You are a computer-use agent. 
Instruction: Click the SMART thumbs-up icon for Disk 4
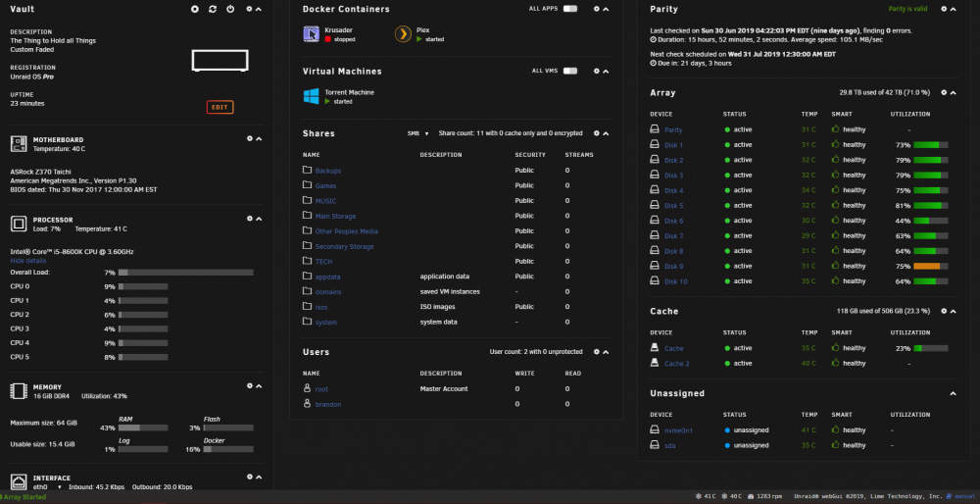836,189
